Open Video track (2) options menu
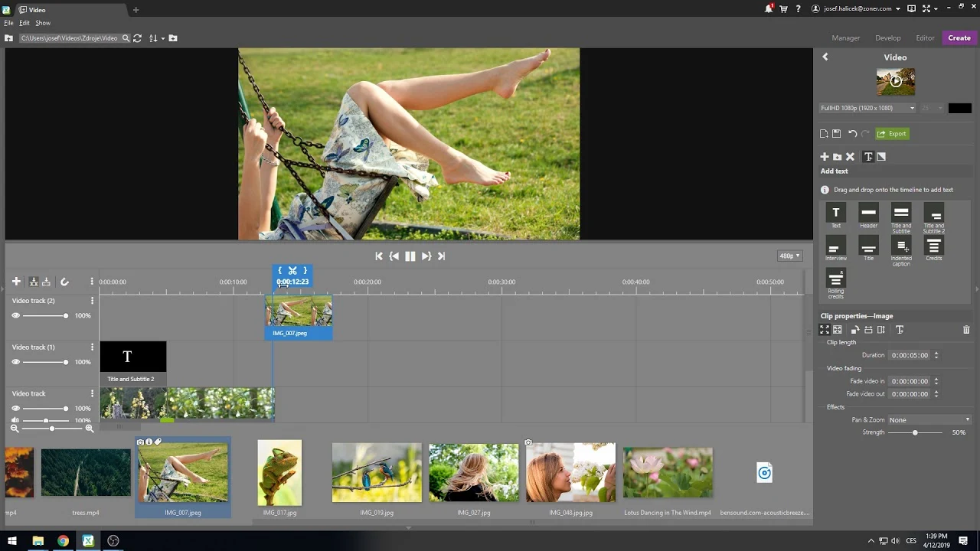This screenshot has width=980, height=551. coord(92,301)
